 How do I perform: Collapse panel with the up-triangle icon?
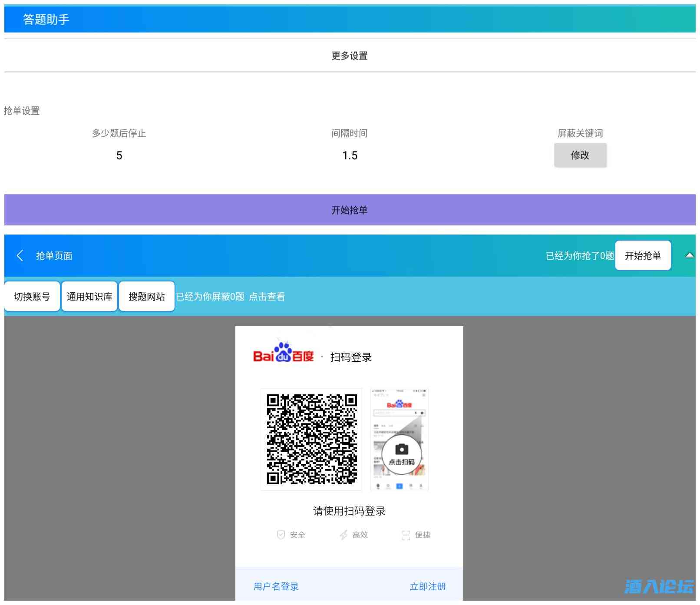[689, 255]
